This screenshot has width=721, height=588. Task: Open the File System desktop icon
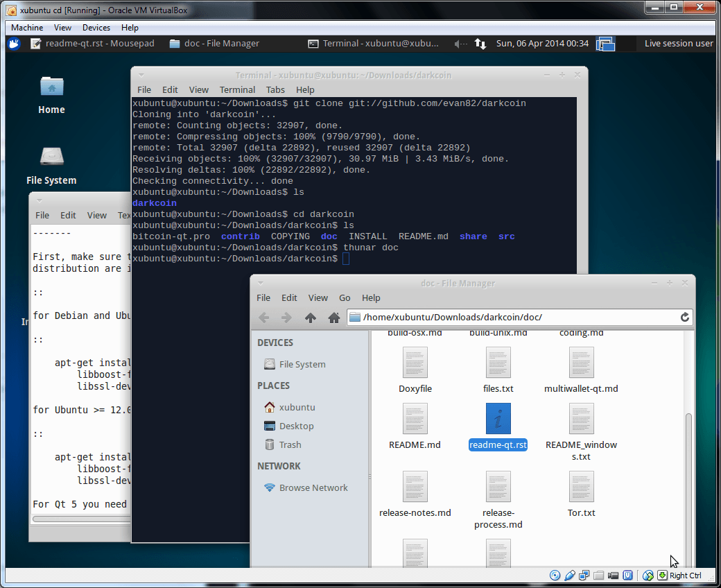point(51,157)
